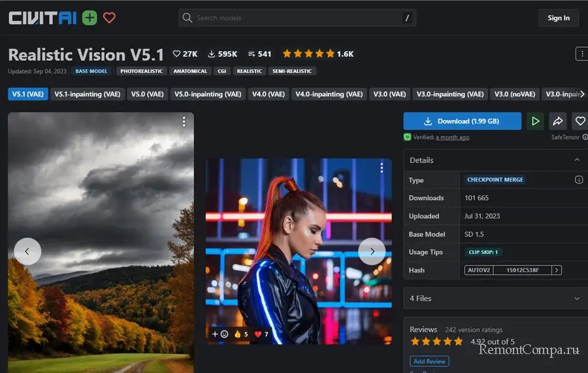Click the share arrow icon

point(558,121)
